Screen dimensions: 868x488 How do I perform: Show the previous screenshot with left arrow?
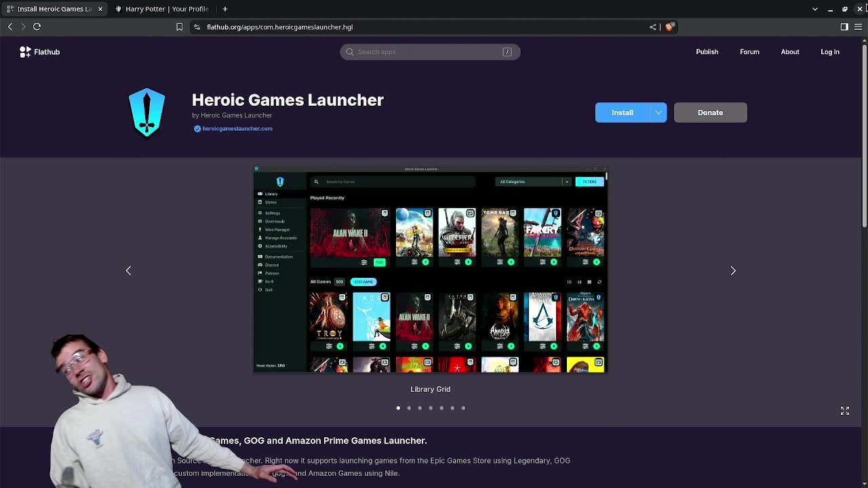[x=128, y=270]
